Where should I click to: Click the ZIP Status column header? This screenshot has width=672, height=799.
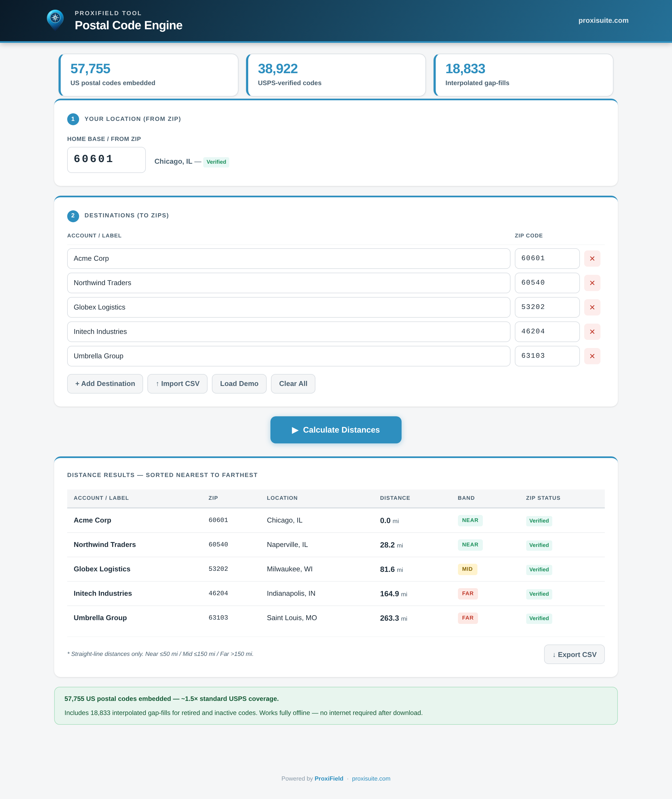pos(543,498)
